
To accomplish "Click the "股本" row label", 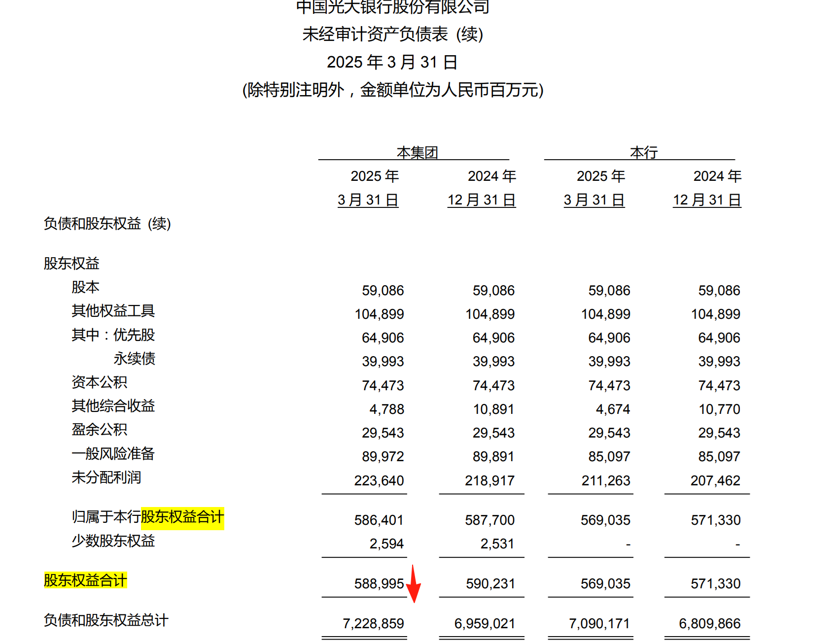I will 85,287.
